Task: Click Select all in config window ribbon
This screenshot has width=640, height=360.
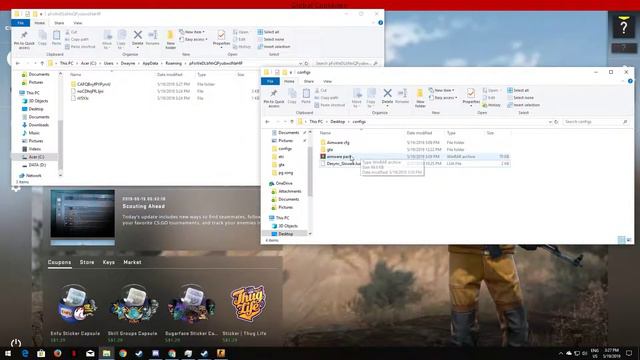Action: pos(518,90)
